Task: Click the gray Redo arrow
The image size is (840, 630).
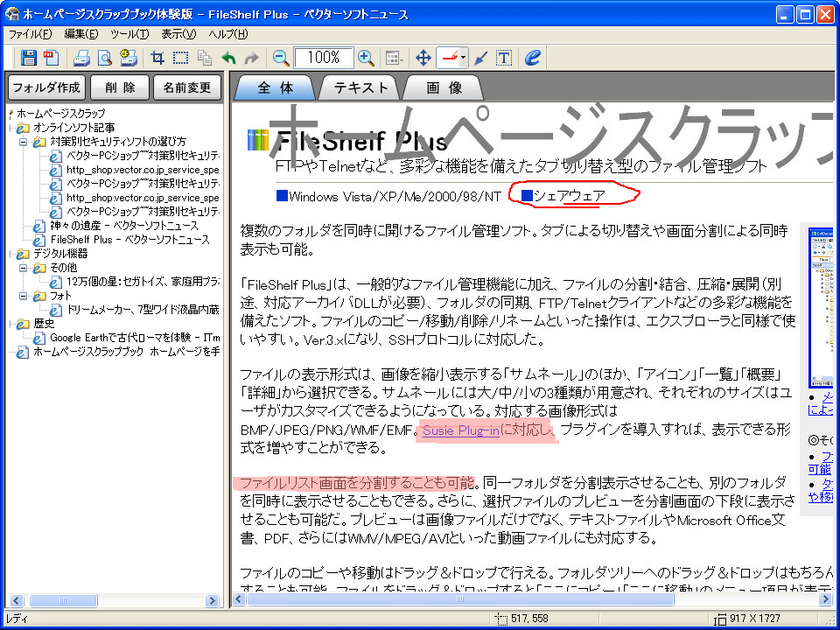Action: [251, 58]
